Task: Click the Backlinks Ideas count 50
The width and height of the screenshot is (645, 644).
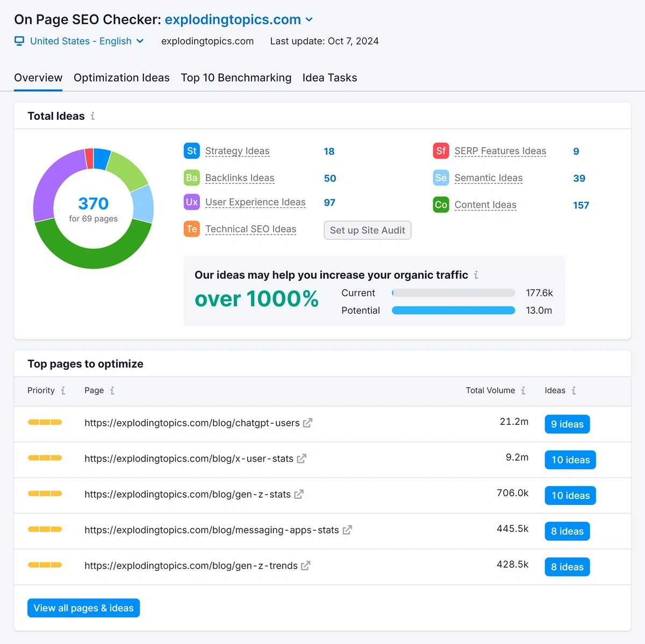Action: click(330, 178)
